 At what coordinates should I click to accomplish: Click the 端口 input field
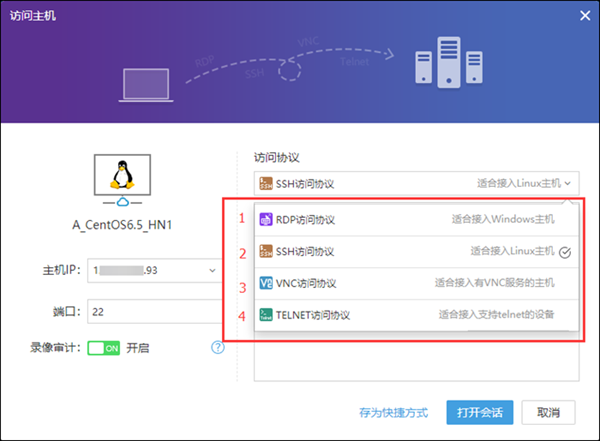tap(155, 311)
